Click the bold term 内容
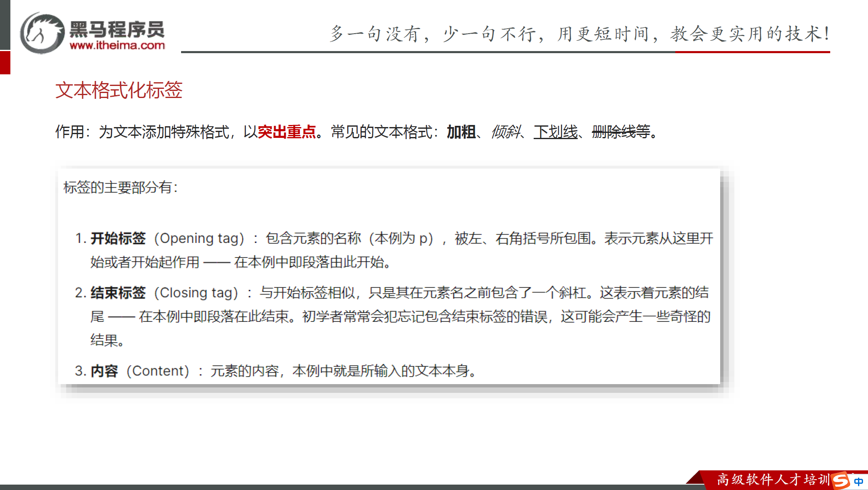This screenshot has height=490, width=868. coord(104,371)
